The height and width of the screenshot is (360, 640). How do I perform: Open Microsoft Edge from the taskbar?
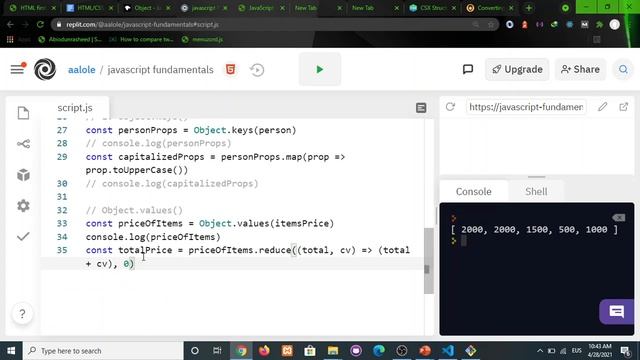tap(379, 351)
